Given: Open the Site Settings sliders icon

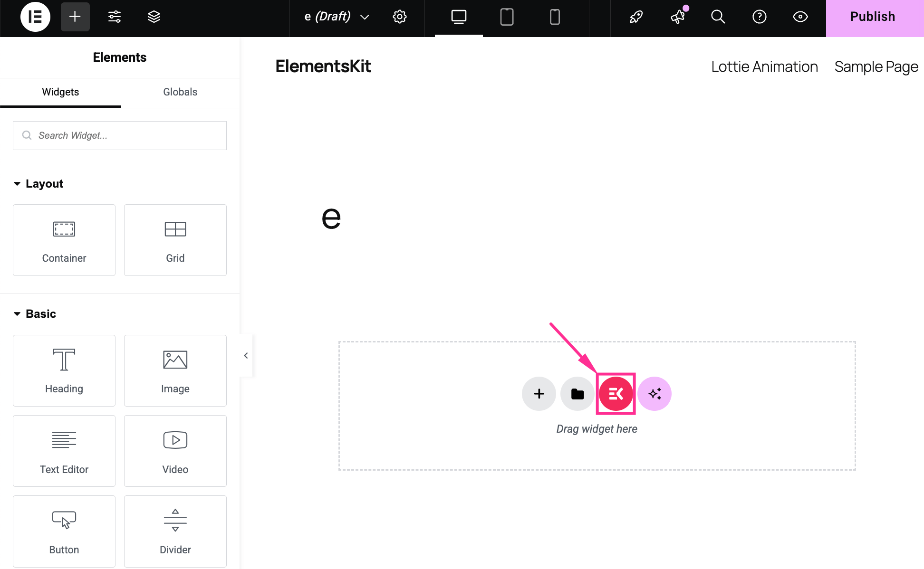Looking at the screenshot, I should click(114, 17).
